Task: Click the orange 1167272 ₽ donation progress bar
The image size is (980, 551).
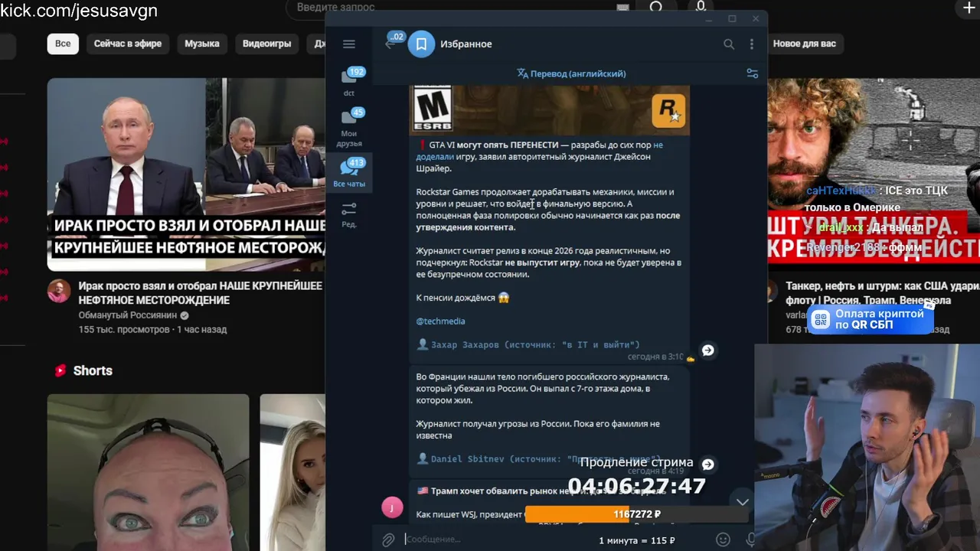Action: point(636,514)
